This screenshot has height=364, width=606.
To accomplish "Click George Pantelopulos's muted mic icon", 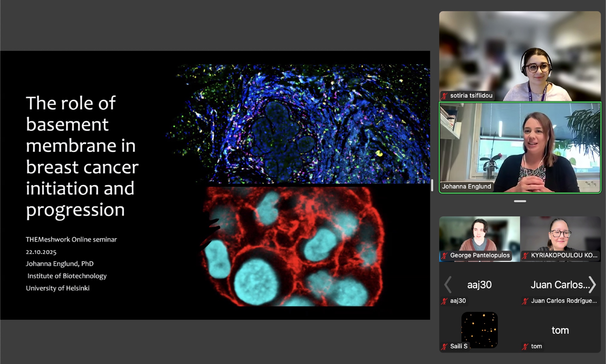I will coord(445,255).
